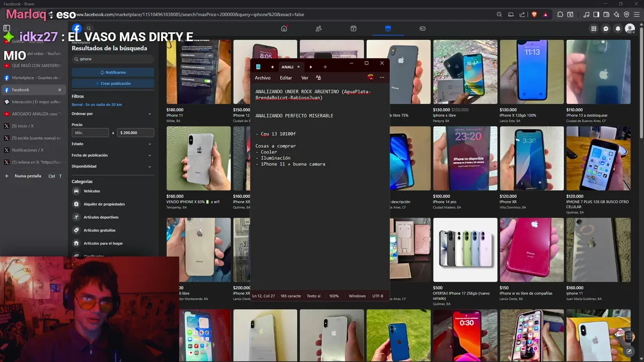Click the Notepad account avatar icon
This screenshot has height=362, width=644.
[x=370, y=77]
